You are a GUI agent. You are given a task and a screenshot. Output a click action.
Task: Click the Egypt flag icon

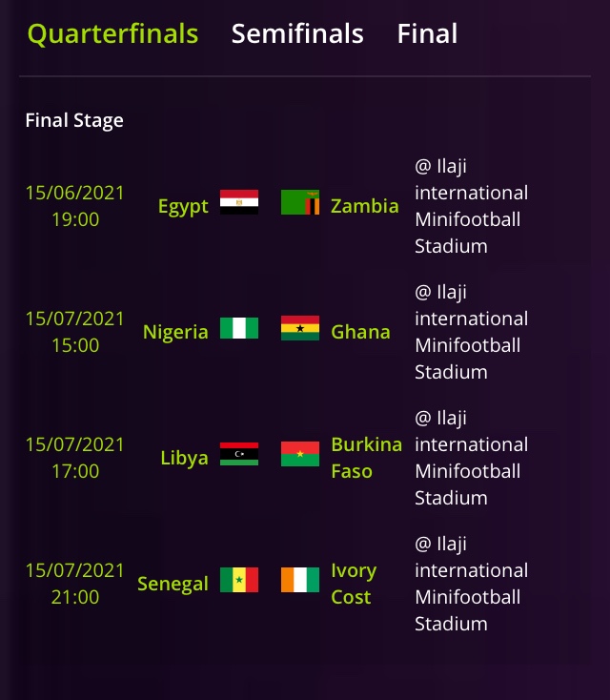[x=239, y=202]
